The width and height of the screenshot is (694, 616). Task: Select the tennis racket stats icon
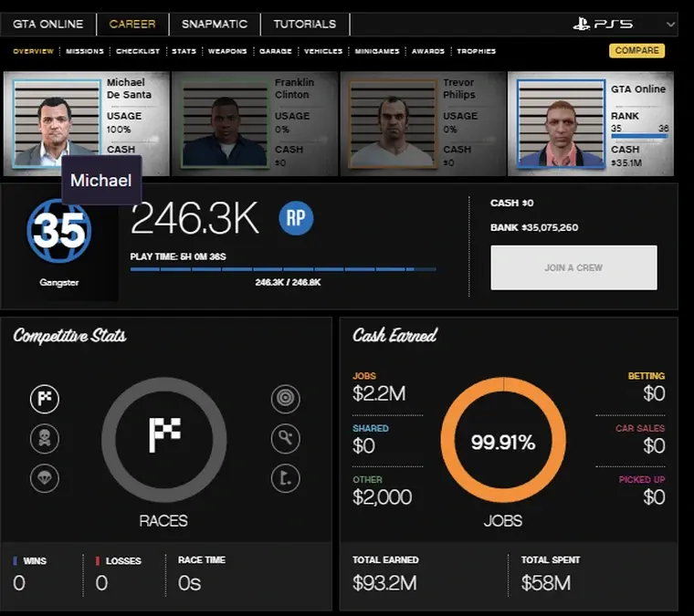(x=286, y=438)
